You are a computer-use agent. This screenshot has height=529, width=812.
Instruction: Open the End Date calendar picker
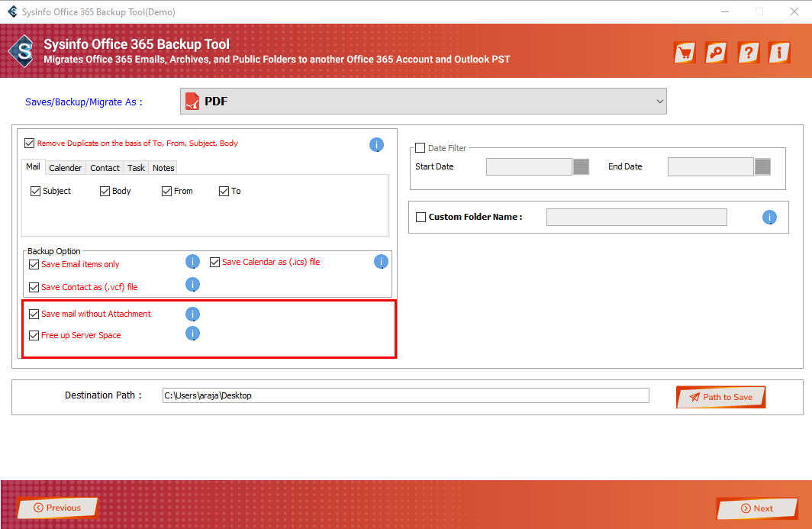[x=763, y=167]
